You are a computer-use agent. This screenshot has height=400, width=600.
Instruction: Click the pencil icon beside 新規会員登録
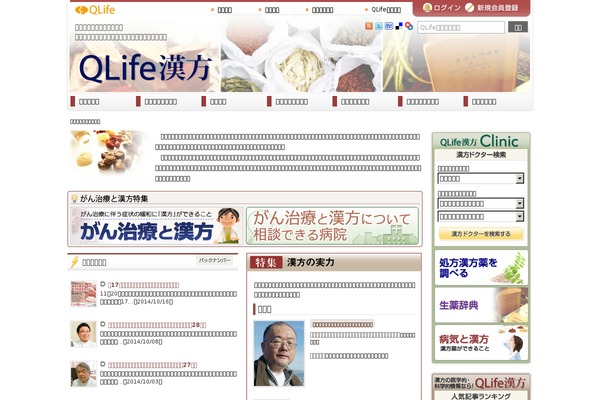[x=470, y=8]
